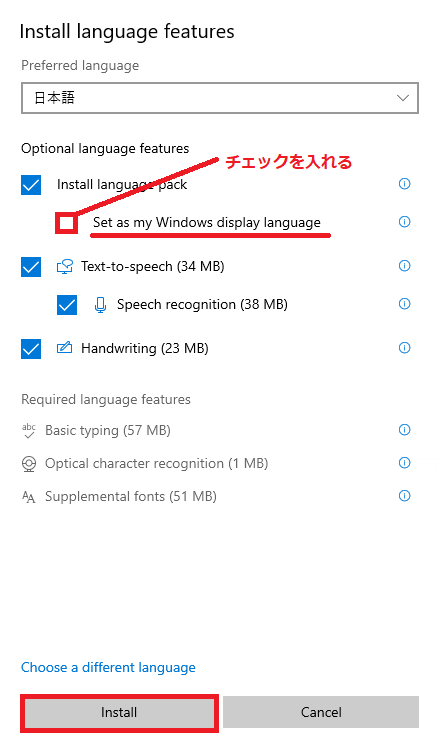Screen dimensions: 441x749
Task: Uncheck the Text-to-speech checkbox
Action: [x=31, y=267]
